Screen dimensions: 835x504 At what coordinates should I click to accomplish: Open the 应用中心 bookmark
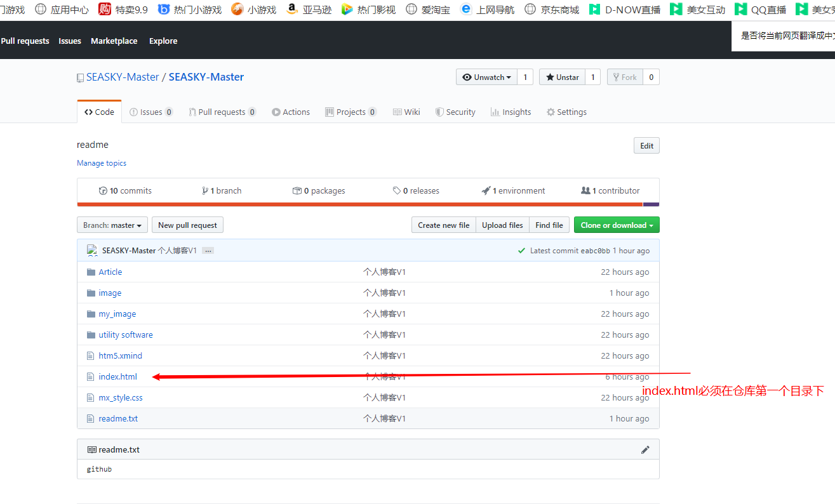pyautogui.click(x=62, y=10)
